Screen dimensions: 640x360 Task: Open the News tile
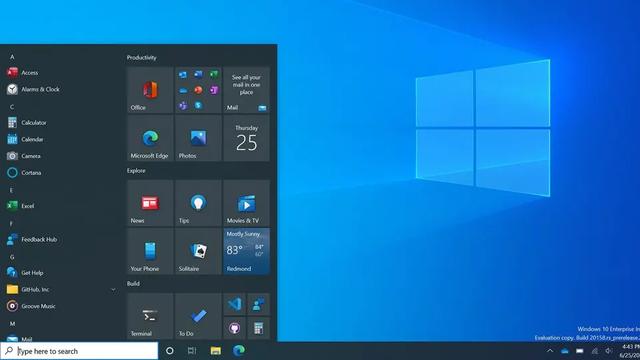[x=150, y=203]
